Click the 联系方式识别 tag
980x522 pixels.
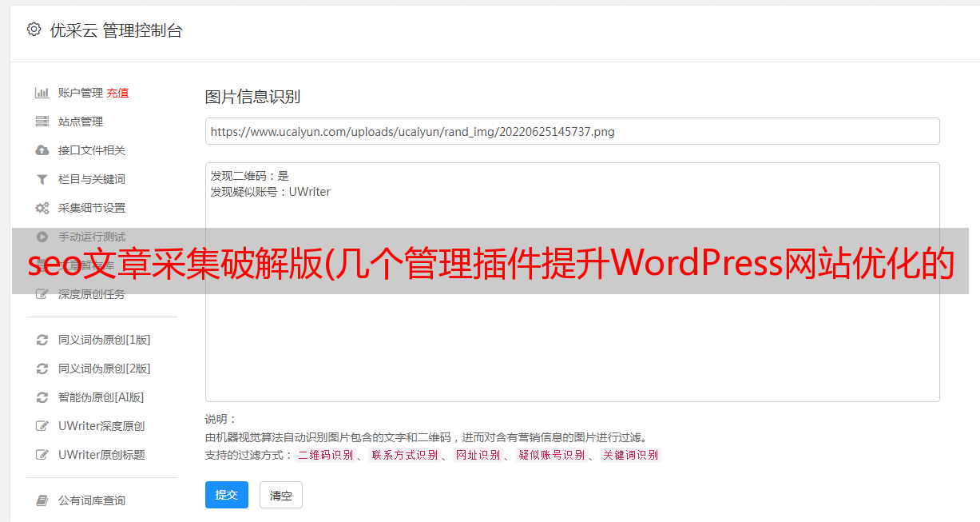point(404,455)
